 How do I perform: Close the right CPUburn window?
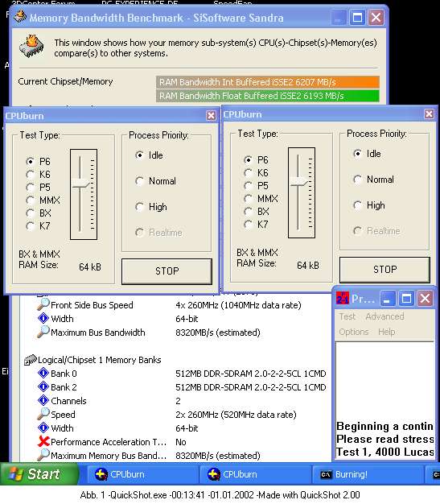[x=429, y=114]
